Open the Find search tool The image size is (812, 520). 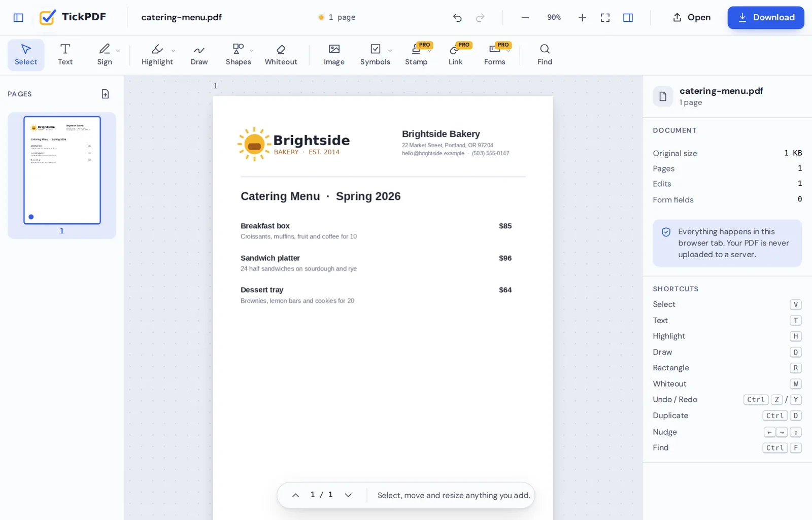[545, 55]
